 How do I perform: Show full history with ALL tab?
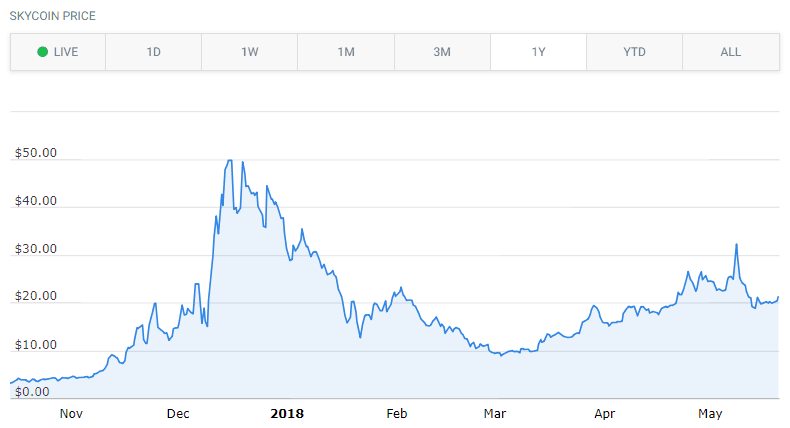[731, 52]
